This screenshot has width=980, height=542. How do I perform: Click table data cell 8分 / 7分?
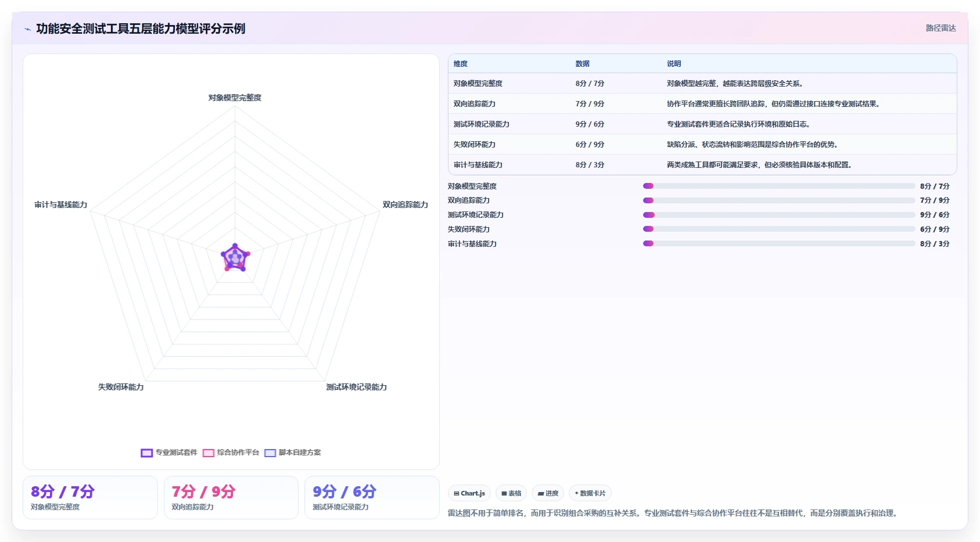[x=590, y=84]
